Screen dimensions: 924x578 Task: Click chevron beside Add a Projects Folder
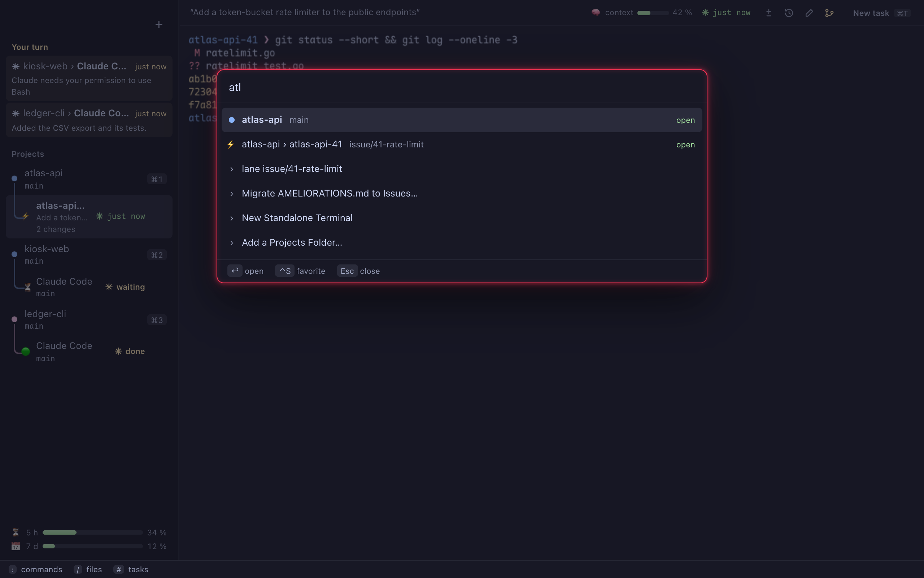231,243
